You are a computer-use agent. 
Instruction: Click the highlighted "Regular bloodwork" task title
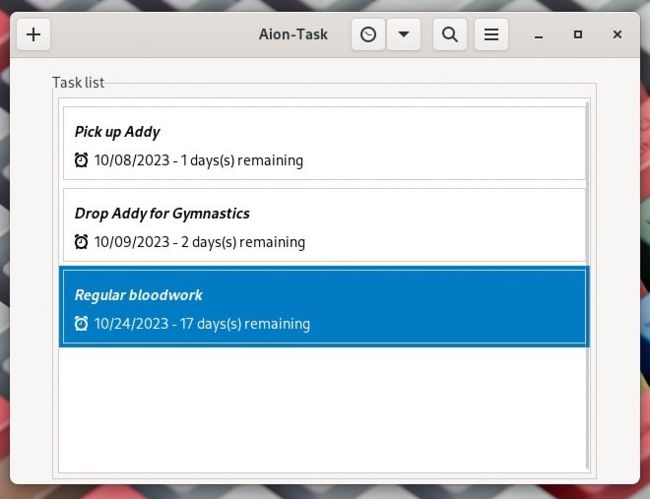pos(138,295)
